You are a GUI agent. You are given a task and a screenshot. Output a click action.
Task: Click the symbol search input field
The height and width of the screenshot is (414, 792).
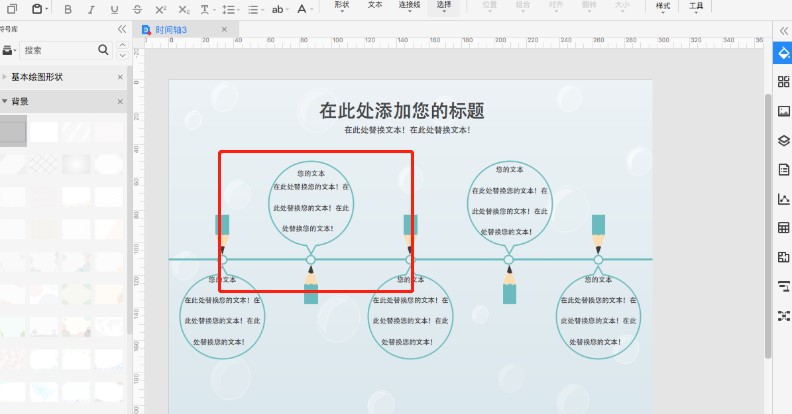point(58,50)
